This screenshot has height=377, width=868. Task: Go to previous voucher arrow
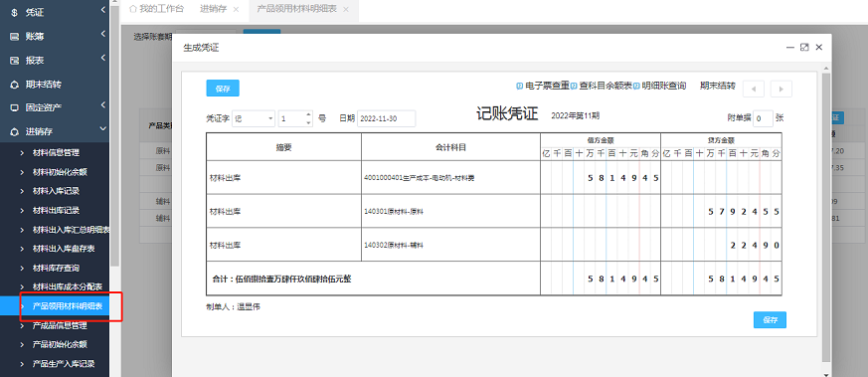[754, 89]
